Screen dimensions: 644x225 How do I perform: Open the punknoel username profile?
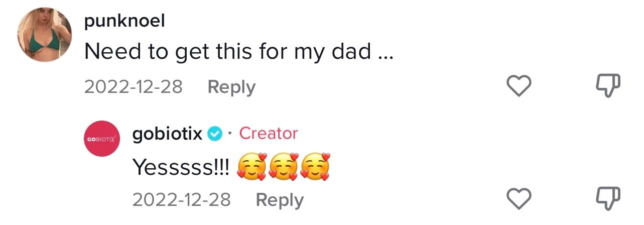[124, 22]
